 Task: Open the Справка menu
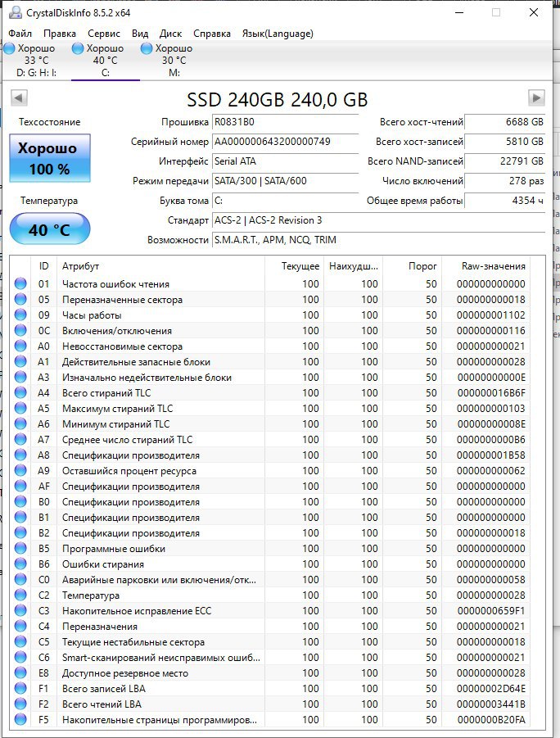pos(212,34)
